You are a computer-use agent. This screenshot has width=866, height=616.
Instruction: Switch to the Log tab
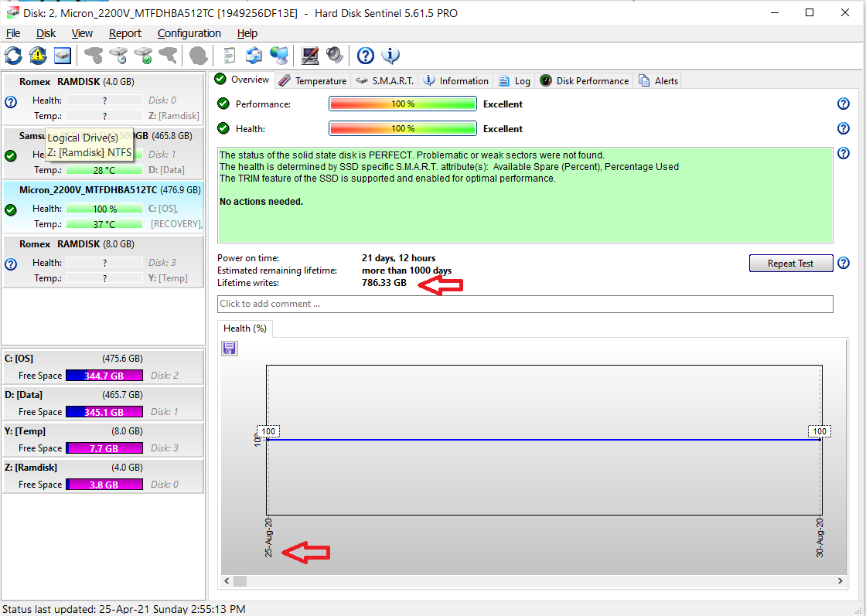[x=514, y=80]
